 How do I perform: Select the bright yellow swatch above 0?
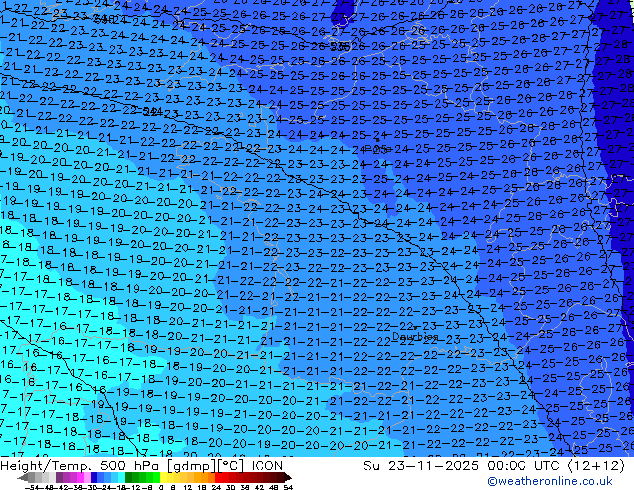(x=163, y=477)
